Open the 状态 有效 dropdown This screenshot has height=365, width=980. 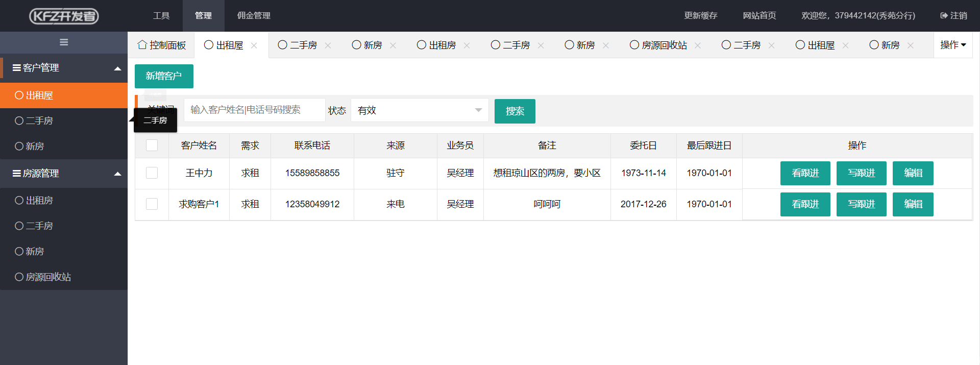click(x=420, y=110)
